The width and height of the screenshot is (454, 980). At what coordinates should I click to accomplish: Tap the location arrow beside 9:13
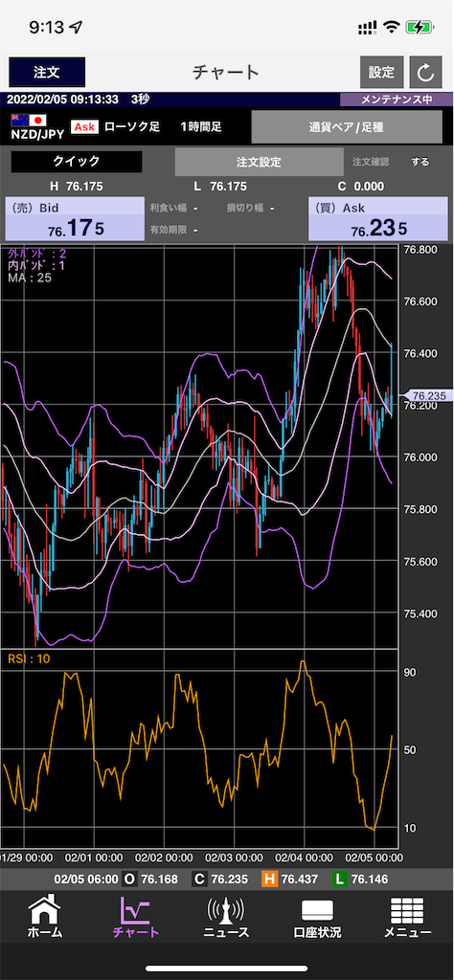(x=77, y=27)
